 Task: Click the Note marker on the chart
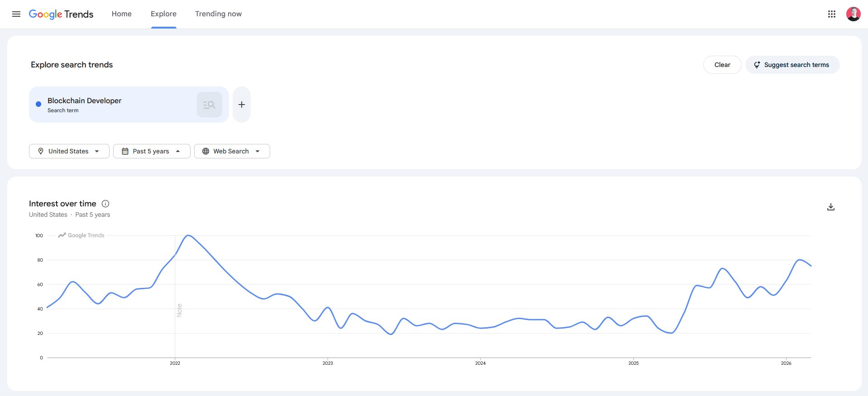[x=179, y=310]
